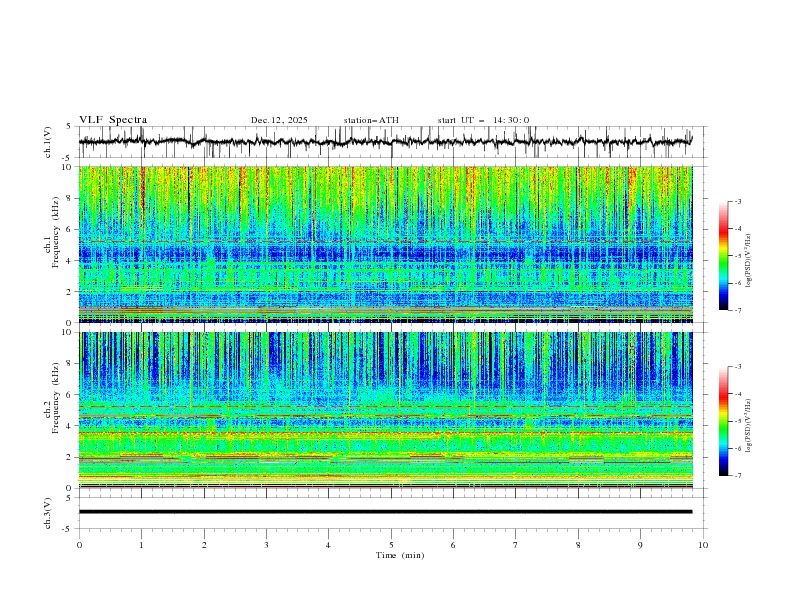
Task: Click the ch.2 spectrogram color scale bar
Action: click(723, 421)
